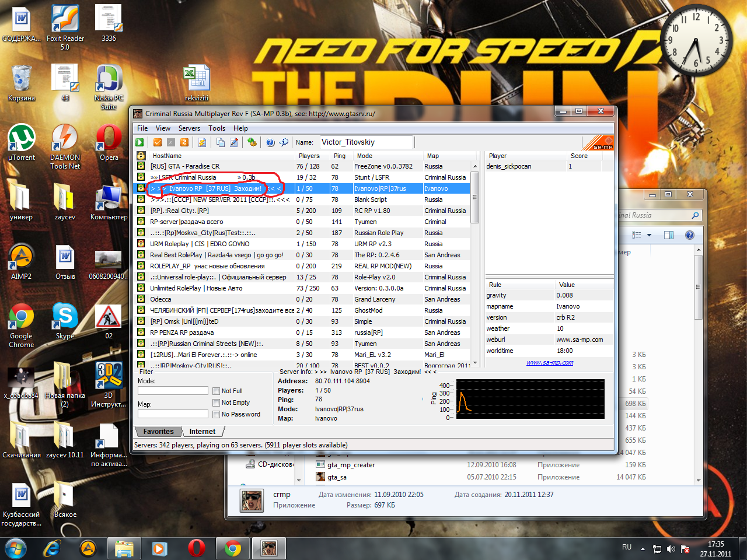The height and width of the screenshot is (560, 747).
Task: Click the server list scrollbar down arrow
Action: coord(475,363)
